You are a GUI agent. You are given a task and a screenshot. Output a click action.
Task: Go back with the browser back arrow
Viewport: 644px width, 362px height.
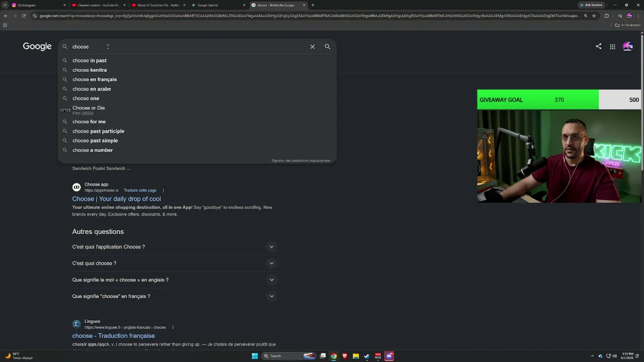(6, 16)
